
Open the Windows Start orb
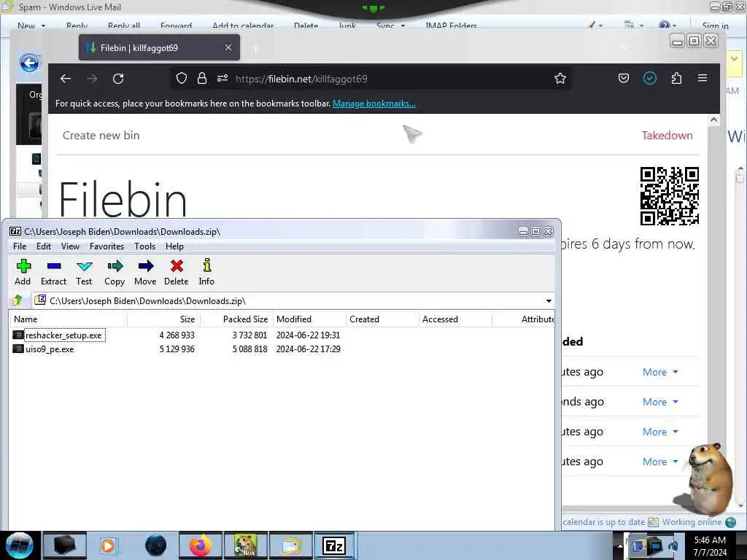(19, 545)
